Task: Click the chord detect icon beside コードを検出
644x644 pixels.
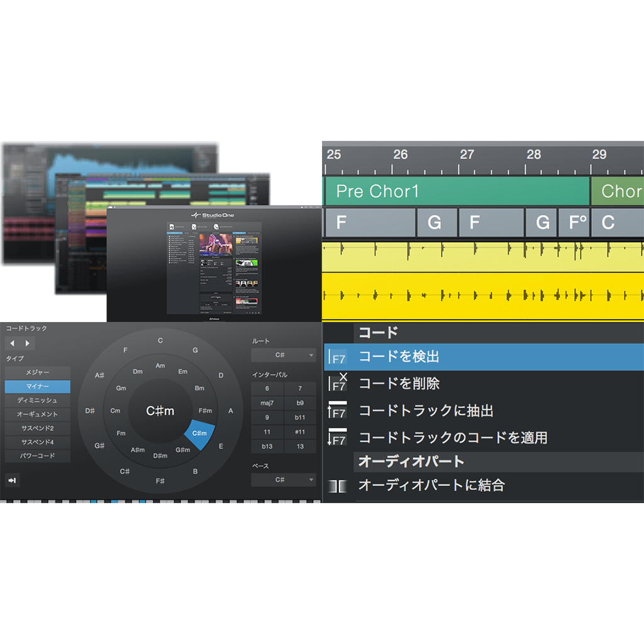Action: (x=338, y=356)
